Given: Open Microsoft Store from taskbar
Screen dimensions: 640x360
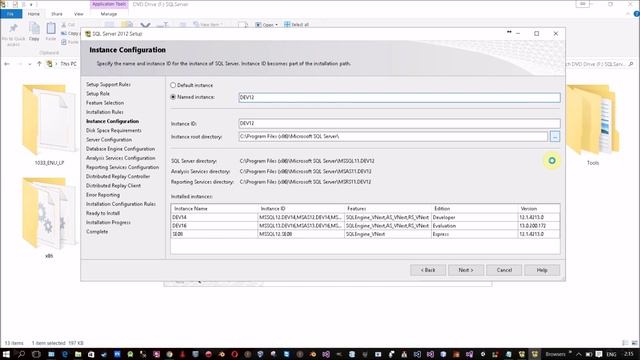Looking at the screenshot, I should pos(91,354).
